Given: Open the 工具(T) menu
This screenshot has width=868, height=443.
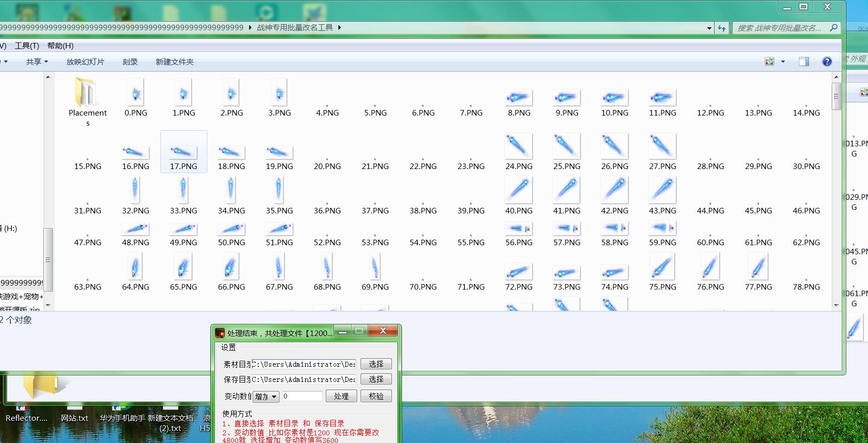Looking at the screenshot, I should (x=27, y=45).
